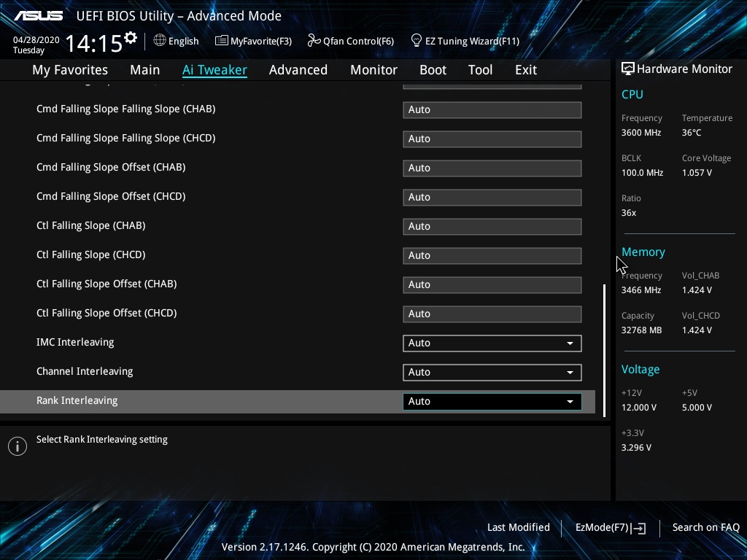Select the Ai Tweaker tab

tap(214, 70)
